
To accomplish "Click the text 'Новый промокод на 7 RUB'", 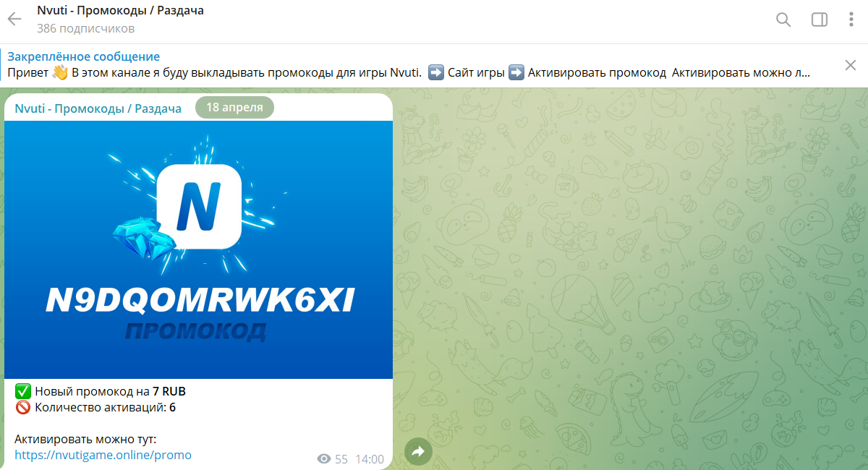I will pos(110,391).
